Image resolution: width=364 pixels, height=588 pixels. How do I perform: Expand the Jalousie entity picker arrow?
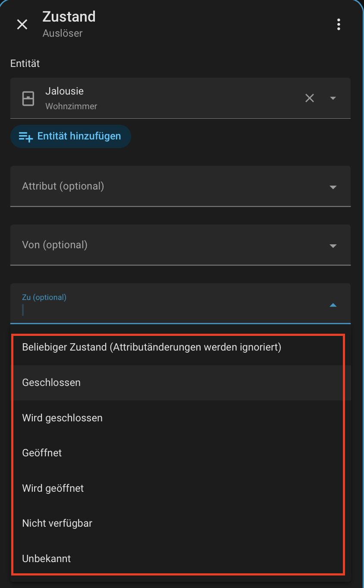[x=333, y=98]
